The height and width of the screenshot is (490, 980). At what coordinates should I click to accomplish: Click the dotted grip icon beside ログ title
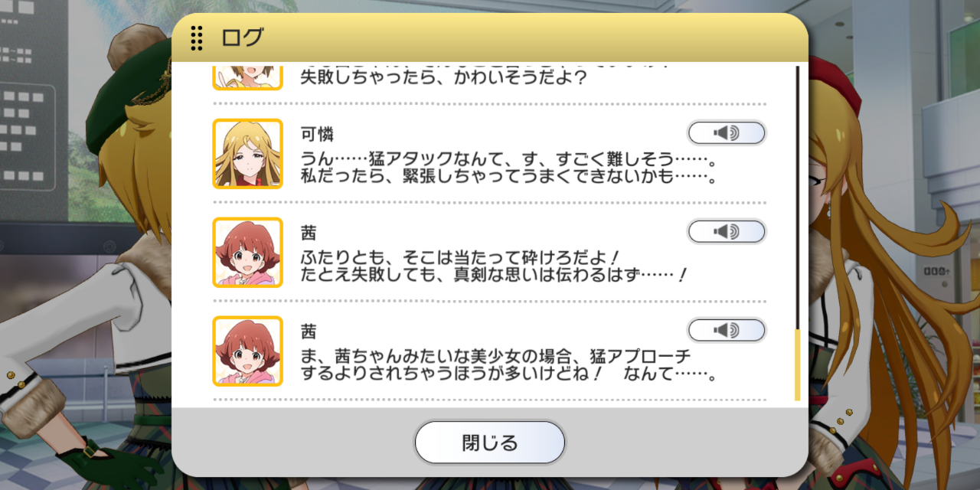click(x=197, y=38)
